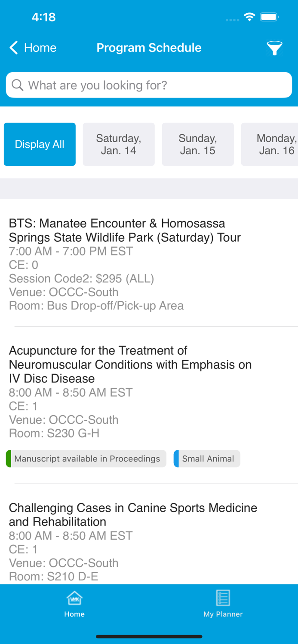Tap the filter funnel icon
The width and height of the screenshot is (298, 644).
[274, 48]
